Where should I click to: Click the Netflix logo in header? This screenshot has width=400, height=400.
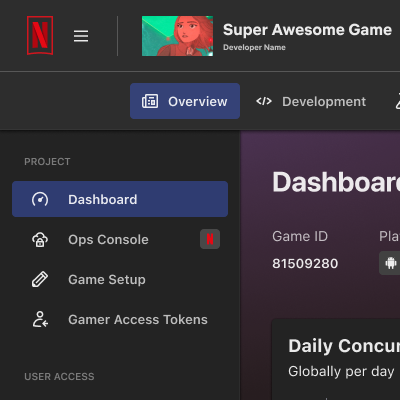(40, 35)
